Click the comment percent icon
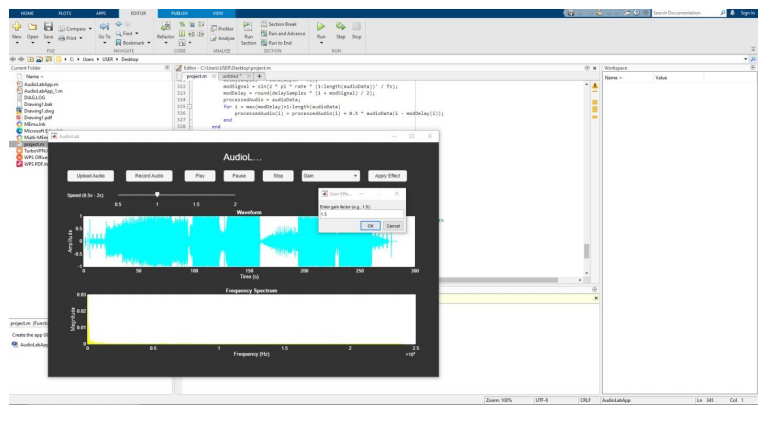Image resolution: width=767 pixels, height=445 pixels. click(182, 24)
